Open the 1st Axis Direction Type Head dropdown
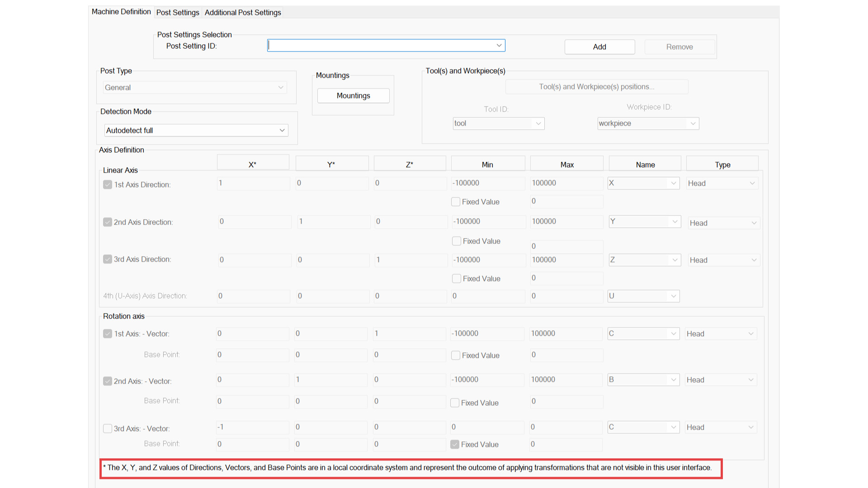 coord(722,183)
